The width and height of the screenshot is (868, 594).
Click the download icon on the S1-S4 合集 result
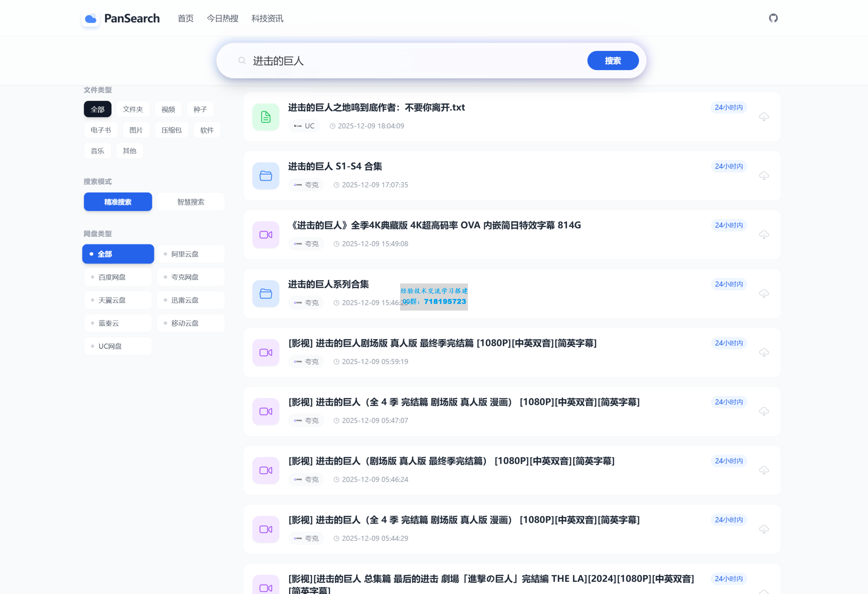764,176
